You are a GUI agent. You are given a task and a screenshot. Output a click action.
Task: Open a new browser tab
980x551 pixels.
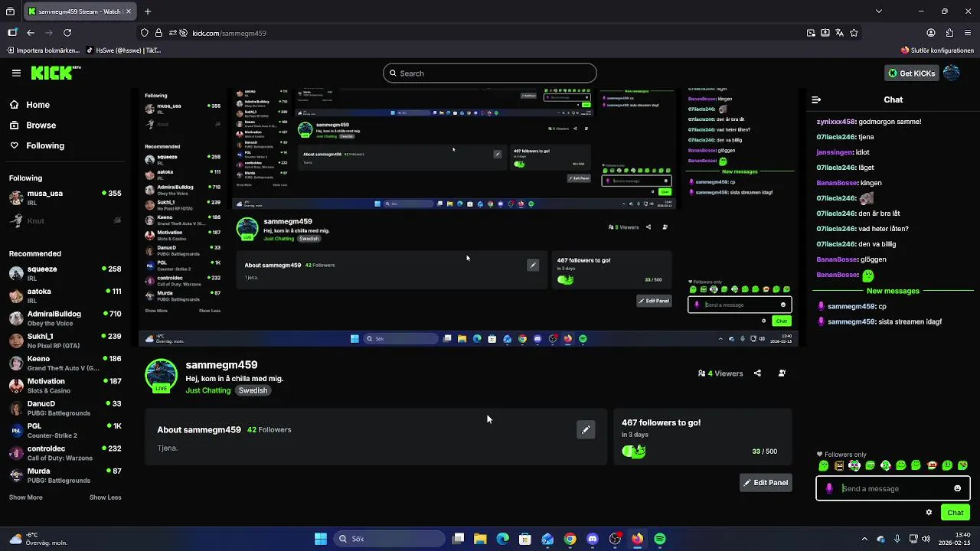point(148,11)
